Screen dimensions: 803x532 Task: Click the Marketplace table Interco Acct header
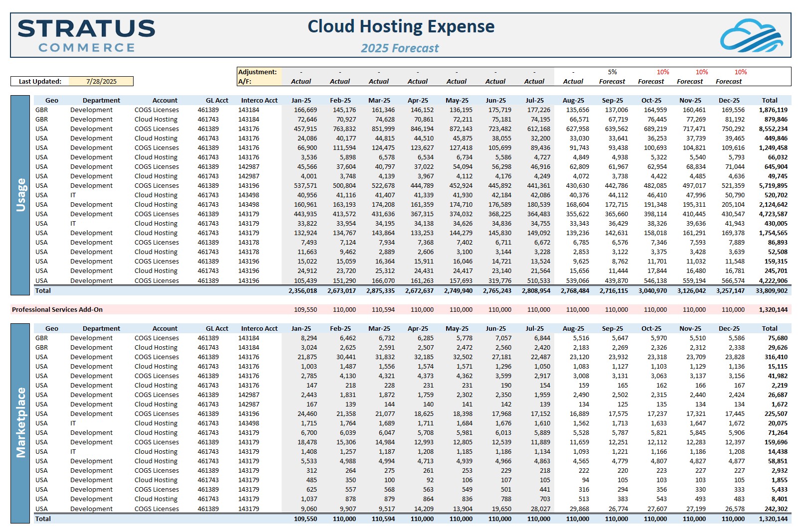click(259, 328)
